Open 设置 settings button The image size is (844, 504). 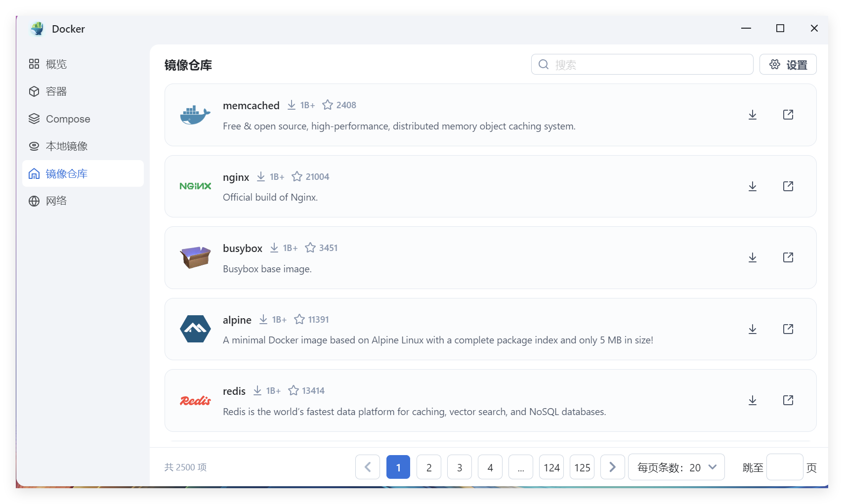(788, 64)
